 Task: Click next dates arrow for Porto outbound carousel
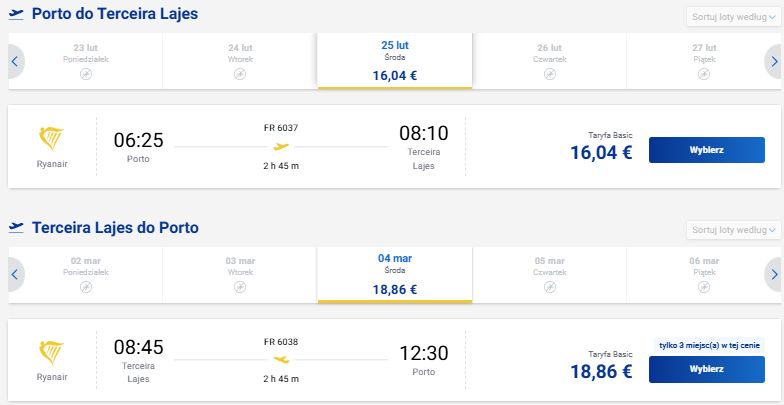[774, 62]
